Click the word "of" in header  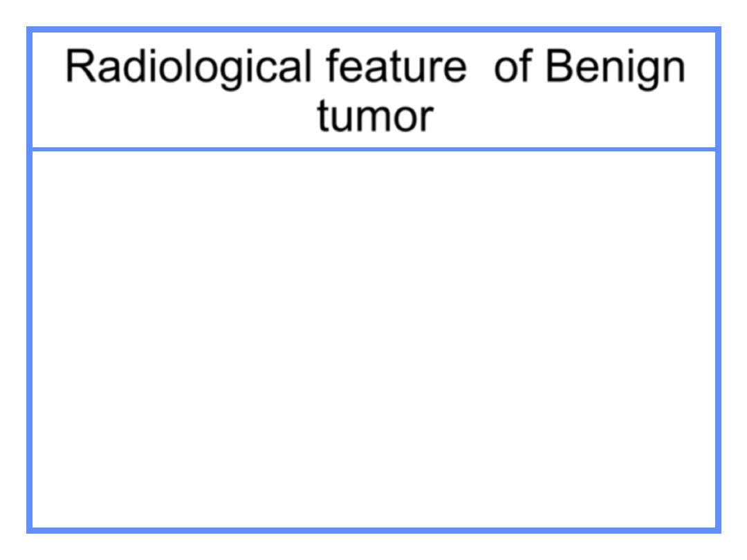(513, 66)
